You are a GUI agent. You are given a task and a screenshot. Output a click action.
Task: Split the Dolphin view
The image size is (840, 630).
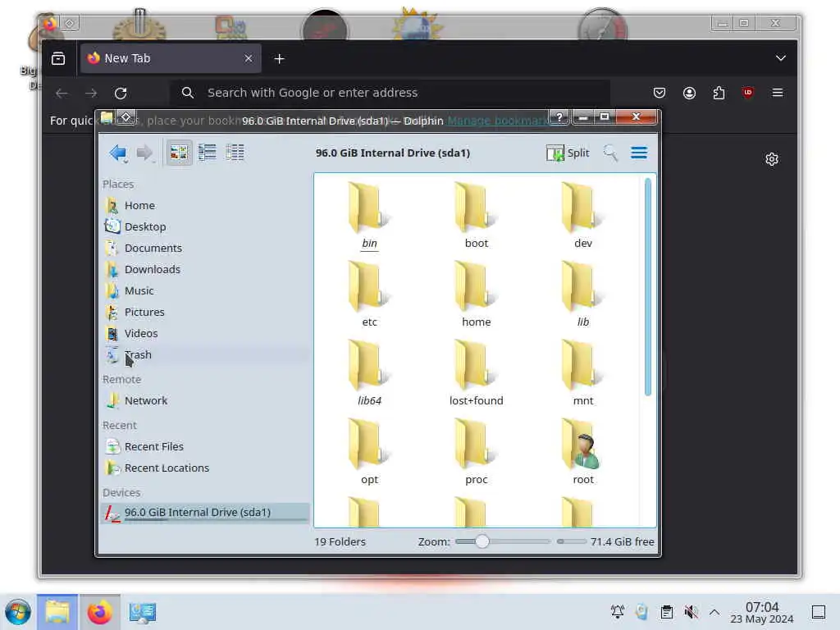568,153
